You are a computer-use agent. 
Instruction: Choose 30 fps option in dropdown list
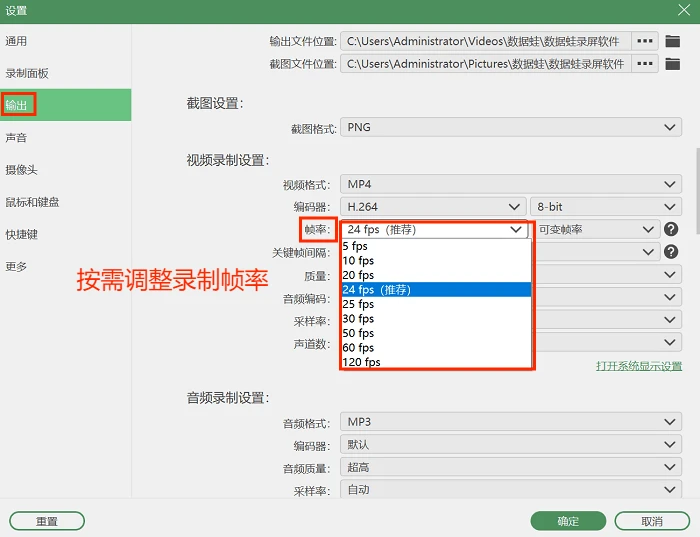437,318
